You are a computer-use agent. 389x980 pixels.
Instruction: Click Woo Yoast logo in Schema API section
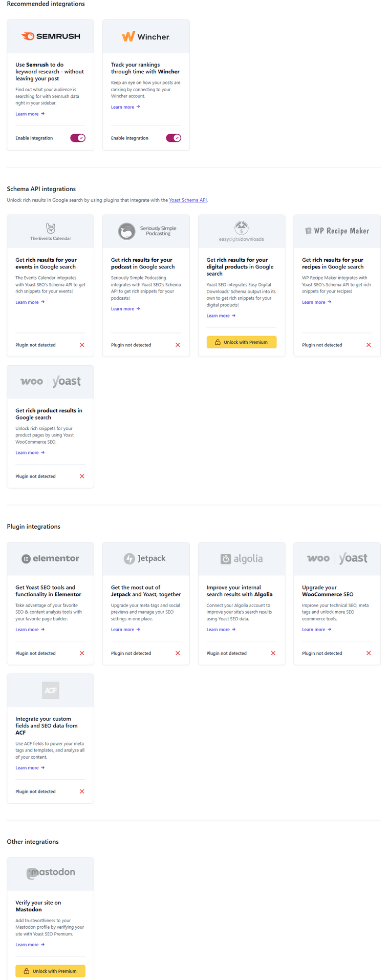51,382
